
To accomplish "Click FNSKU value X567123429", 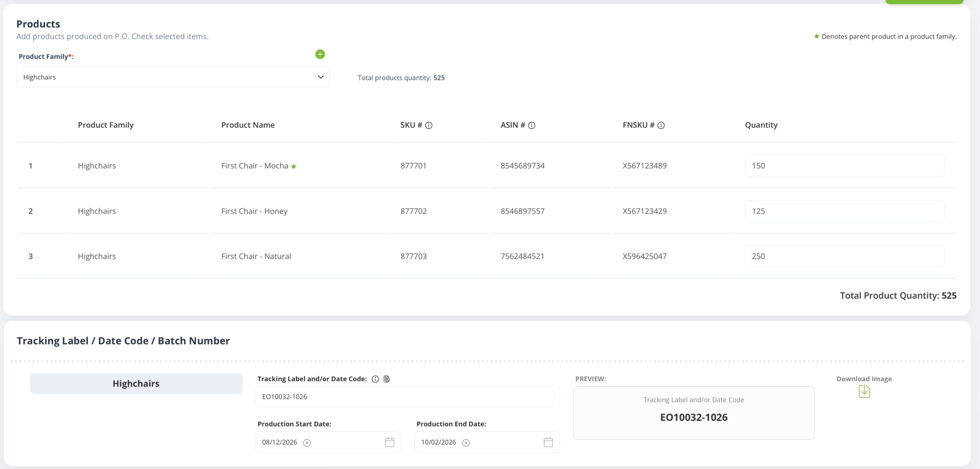I will (x=645, y=211).
